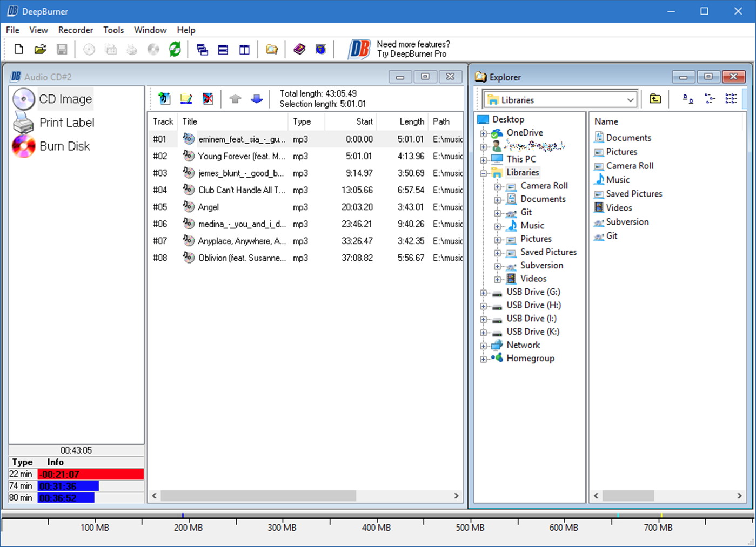Select 'Club Can't Handle All T...' track
This screenshot has height=547, width=756.
click(x=306, y=190)
